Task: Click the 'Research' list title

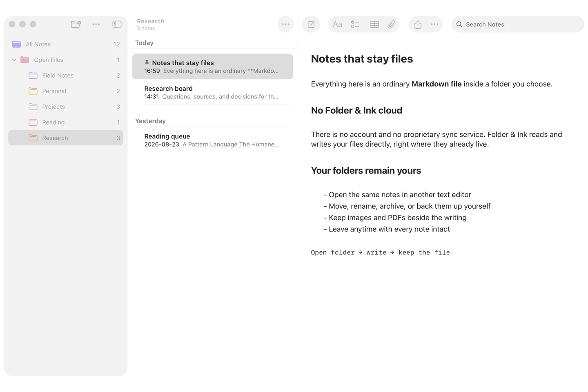Action: (x=151, y=21)
